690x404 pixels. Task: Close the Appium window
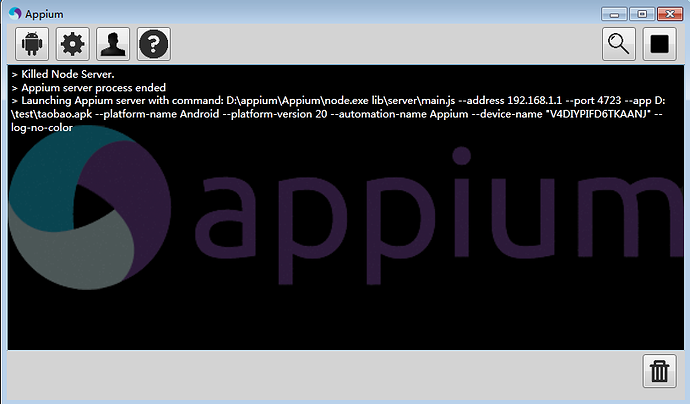click(x=670, y=14)
